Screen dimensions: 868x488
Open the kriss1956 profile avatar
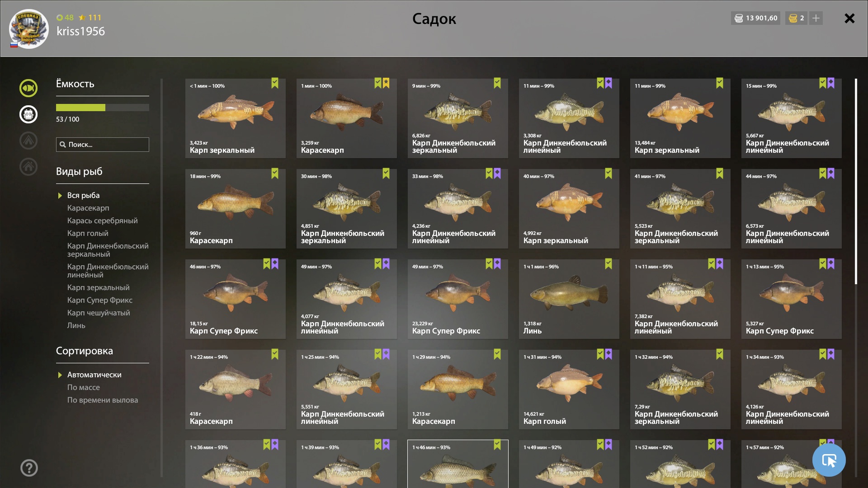tap(29, 29)
